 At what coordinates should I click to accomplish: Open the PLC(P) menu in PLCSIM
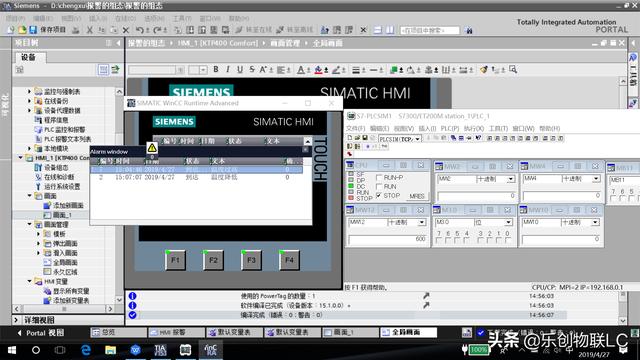pos(450,129)
